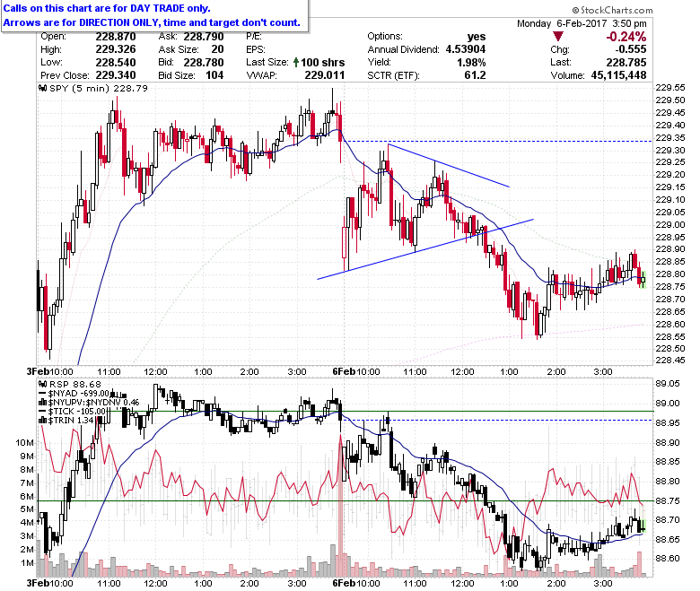Image resolution: width=700 pixels, height=591 pixels.
Task: Click the $NYAD -699.00 legend text
Action: 79,393
